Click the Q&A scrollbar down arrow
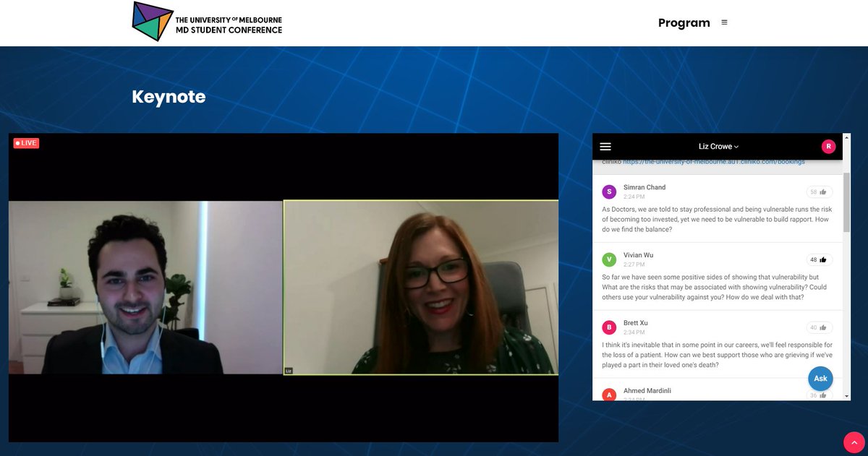The height and width of the screenshot is (456, 868). tap(847, 396)
